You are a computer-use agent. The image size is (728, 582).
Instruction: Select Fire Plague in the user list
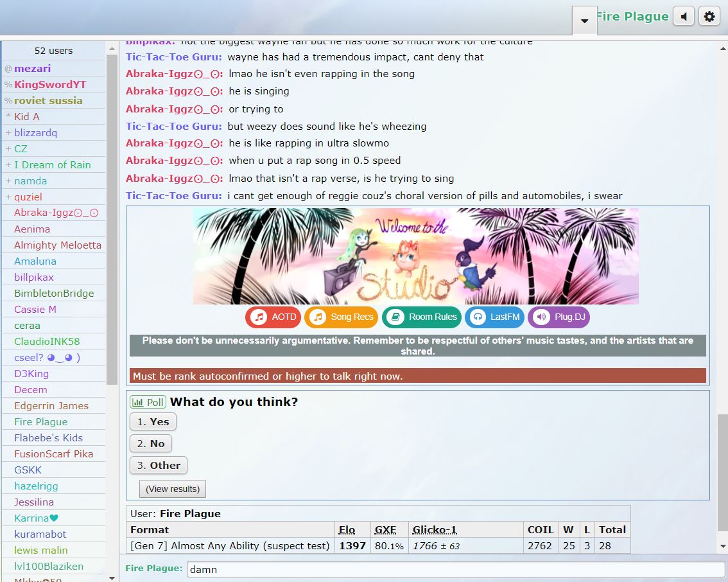tap(53, 422)
